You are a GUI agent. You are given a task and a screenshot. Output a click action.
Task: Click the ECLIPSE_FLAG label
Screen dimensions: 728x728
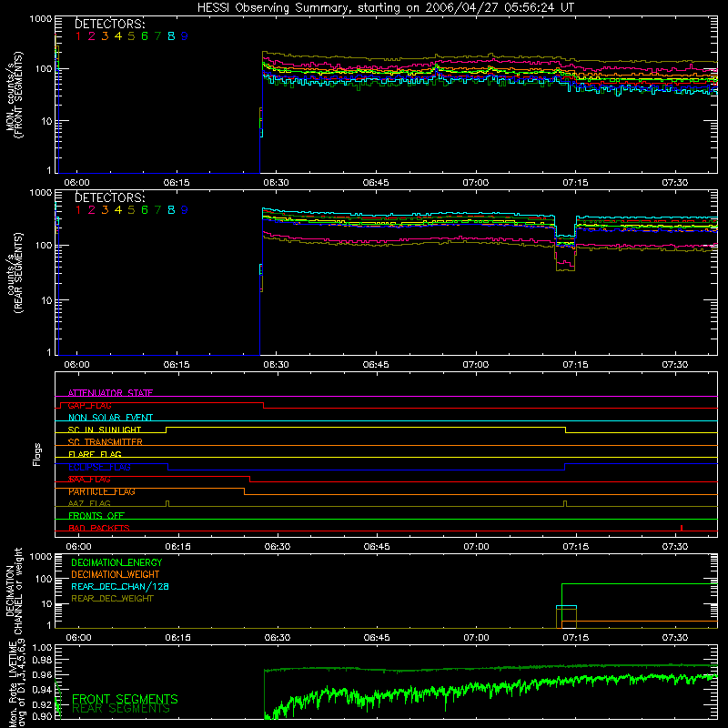coord(100,467)
